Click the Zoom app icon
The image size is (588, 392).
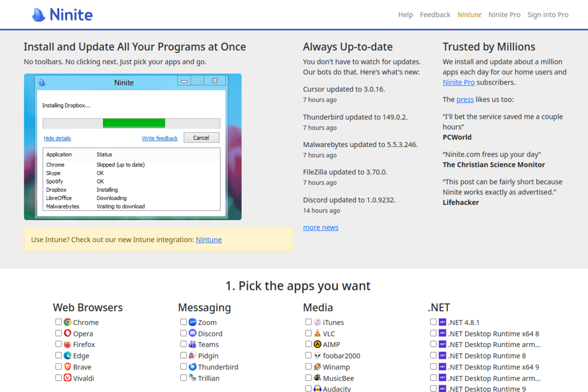pos(192,322)
